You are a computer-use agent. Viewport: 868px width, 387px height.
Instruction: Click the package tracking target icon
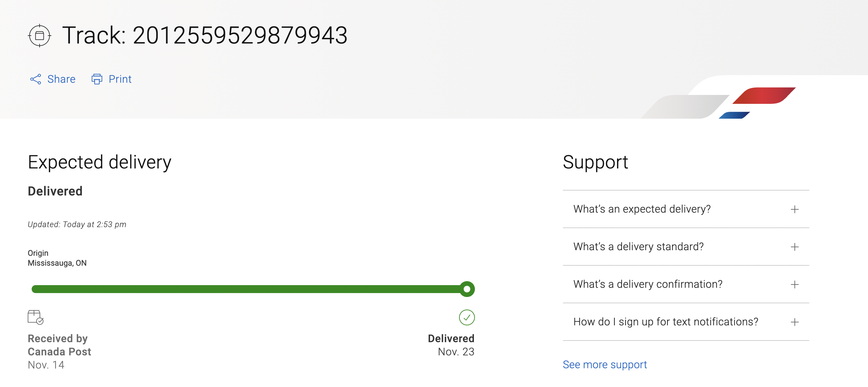tap(40, 35)
